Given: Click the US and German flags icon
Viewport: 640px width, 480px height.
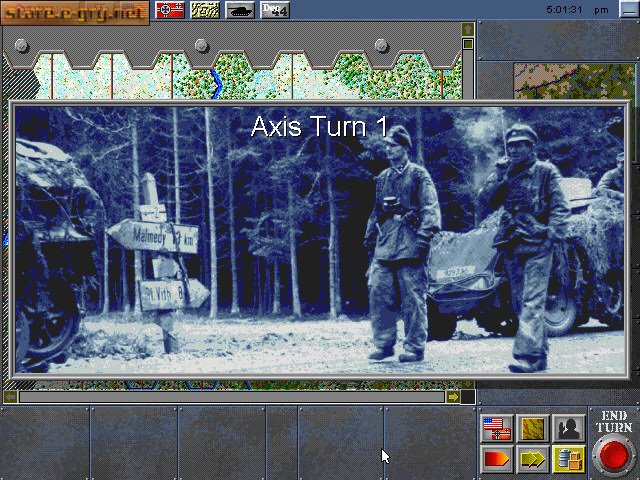Looking at the screenshot, I should [497, 429].
